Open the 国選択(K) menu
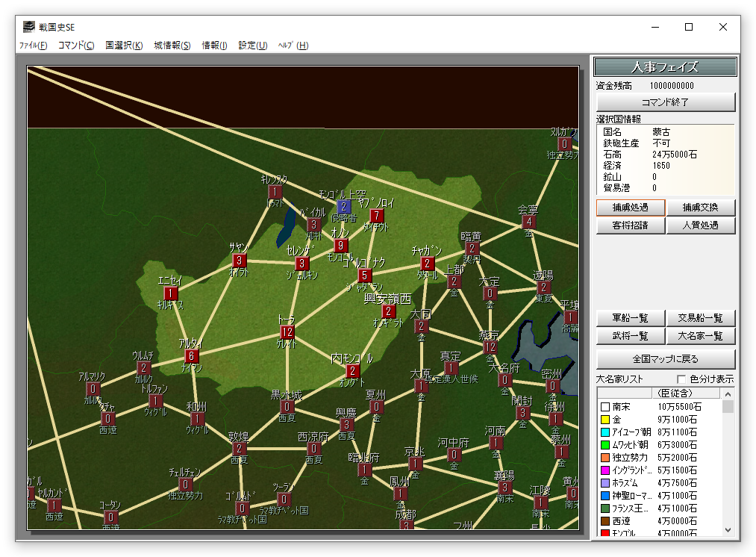The height and width of the screenshot is (557, 756). click(x=124, y=46)
